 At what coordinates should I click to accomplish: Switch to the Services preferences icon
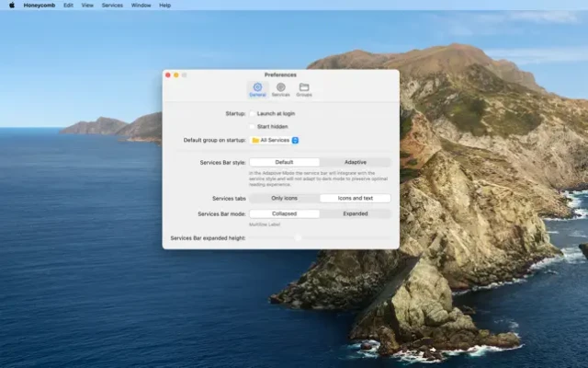pos(280,87)
